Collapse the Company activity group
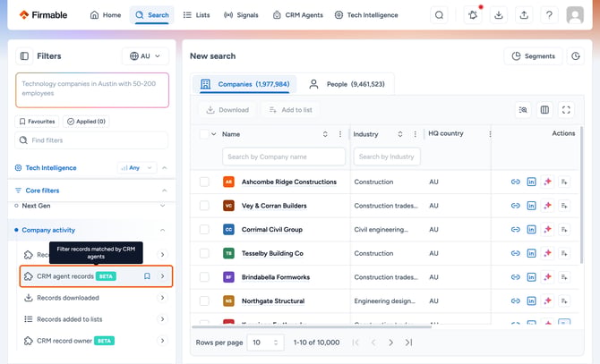The image size is (600, 364). 163,230
